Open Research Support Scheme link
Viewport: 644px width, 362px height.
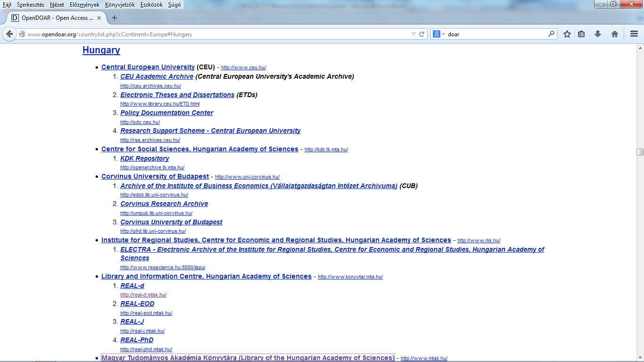coord(210,131)
